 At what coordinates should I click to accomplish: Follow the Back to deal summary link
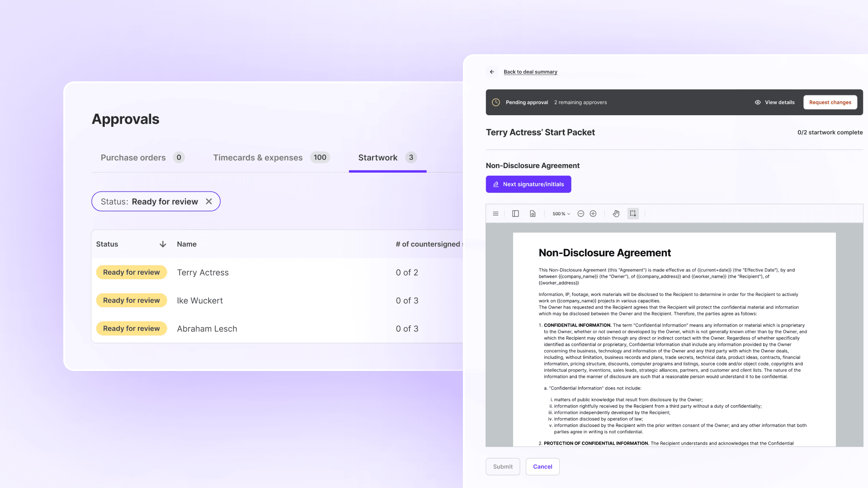pyautogui.click(x=530, y=71)
